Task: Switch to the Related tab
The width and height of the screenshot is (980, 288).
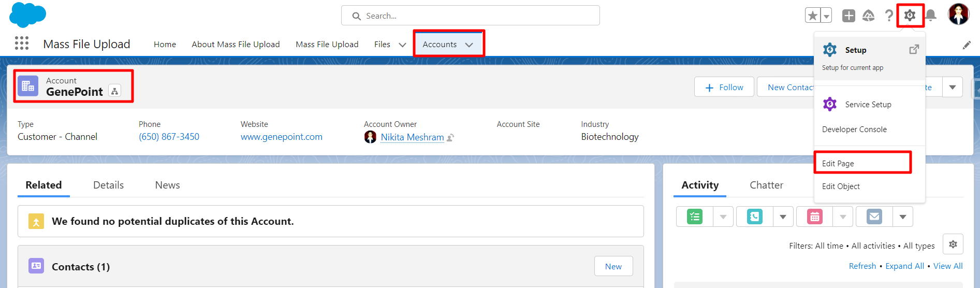Action: tap(43, 185)
